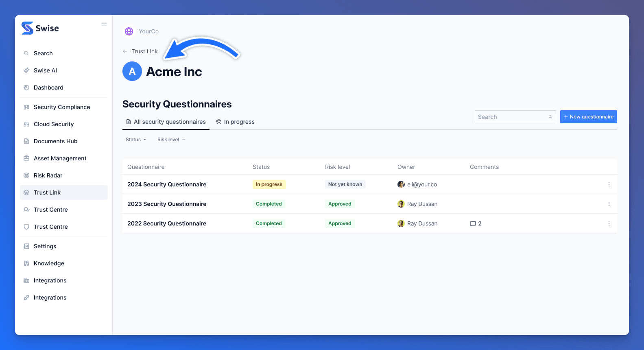Open the 2023 Security Questionnaire row options menu

609,204
